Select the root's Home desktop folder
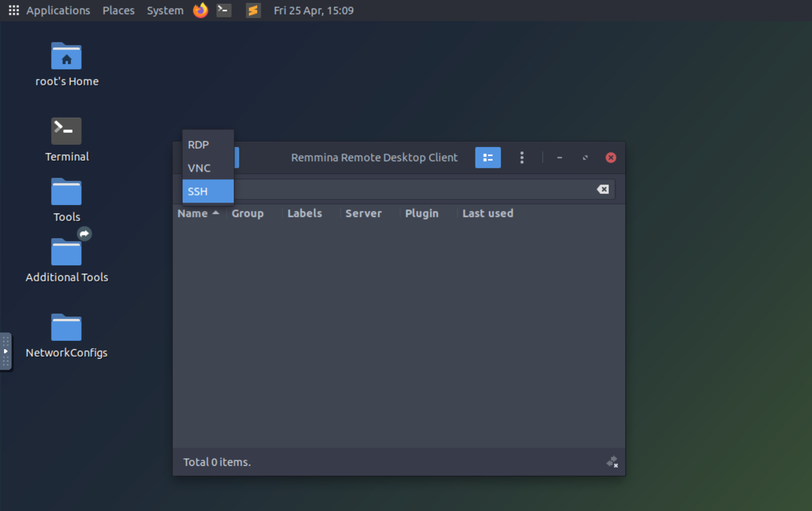Image resolution: width=812 pixels, height=511 pixels. coord(66,65)
